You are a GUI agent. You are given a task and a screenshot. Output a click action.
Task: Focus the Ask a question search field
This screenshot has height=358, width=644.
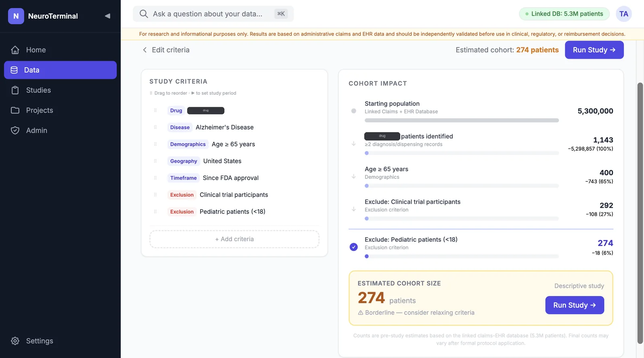click(213, 14)
